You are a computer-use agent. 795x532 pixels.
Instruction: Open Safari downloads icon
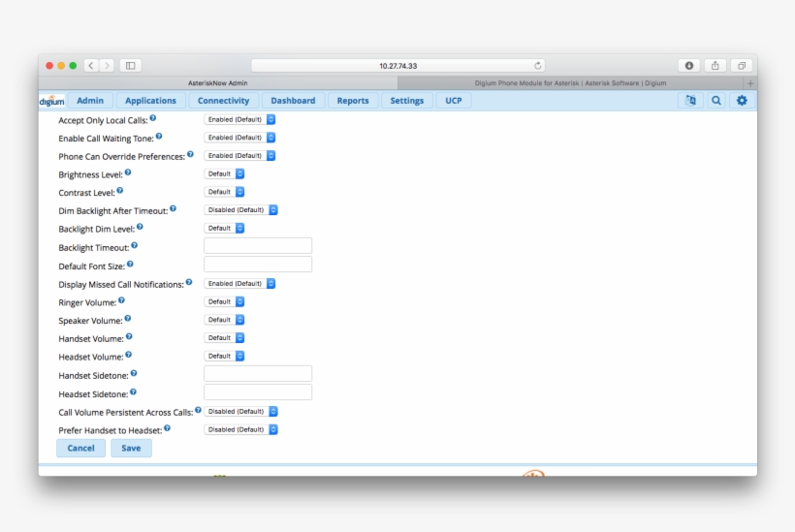(x=689, y=65)
